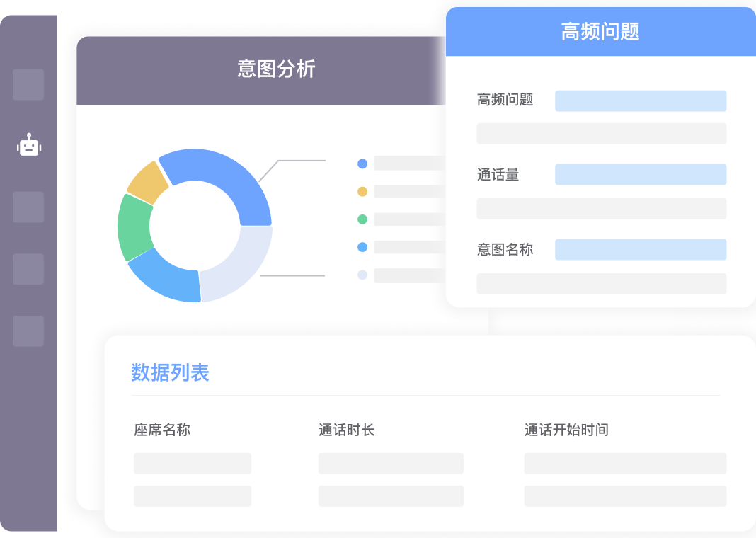Click the 通话开始时间 column header
The height and width of the screenshot is (538, 756).
click(566, 430)
